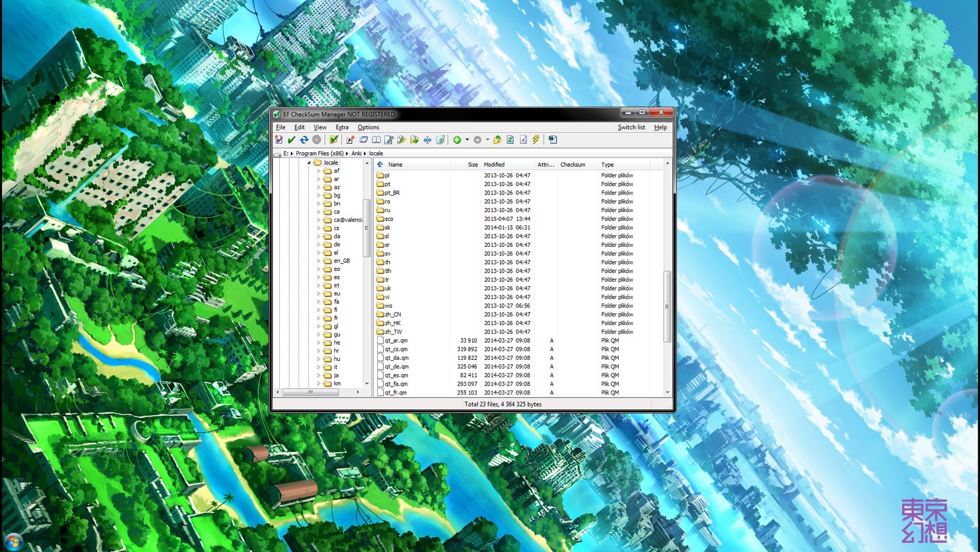Click tree panel vertical scrollbar thumb
This screenshot has height=552, width=980.
click(x=366, y=228)
